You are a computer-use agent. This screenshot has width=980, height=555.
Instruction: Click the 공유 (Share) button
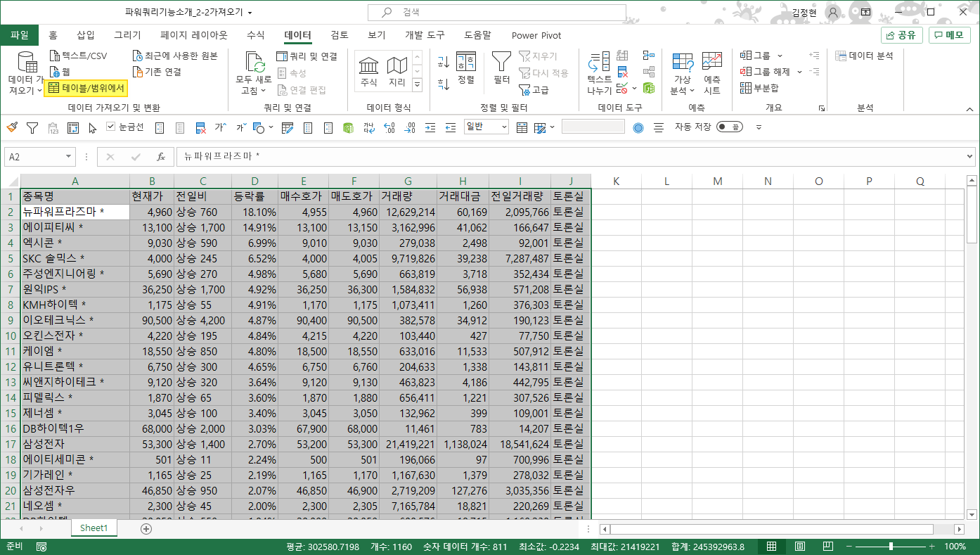(901, 35)
